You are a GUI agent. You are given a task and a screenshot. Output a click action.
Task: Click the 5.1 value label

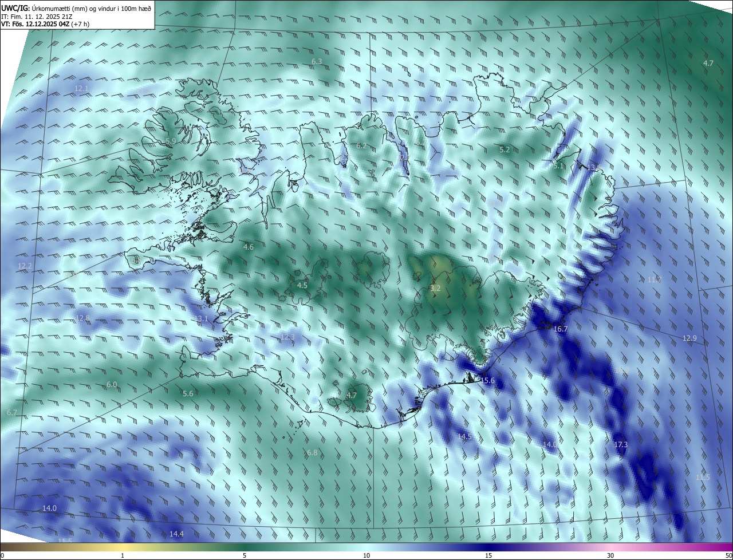click(x=559, y=165)
